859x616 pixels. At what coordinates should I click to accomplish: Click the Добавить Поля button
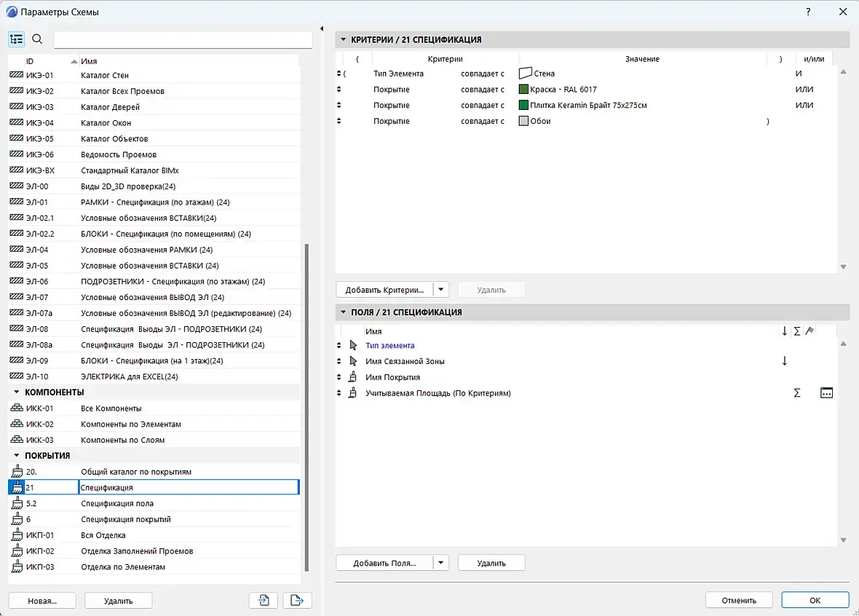click(384, 562)
